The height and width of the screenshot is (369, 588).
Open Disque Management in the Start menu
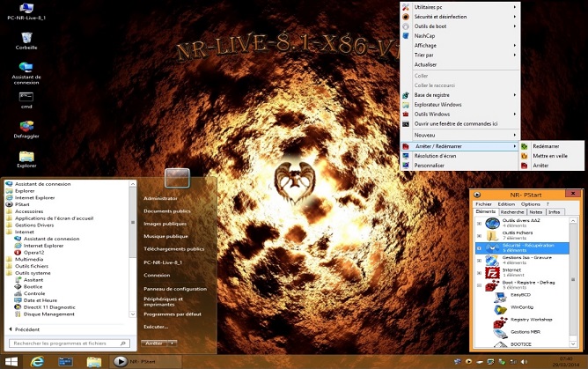[48, 314]
